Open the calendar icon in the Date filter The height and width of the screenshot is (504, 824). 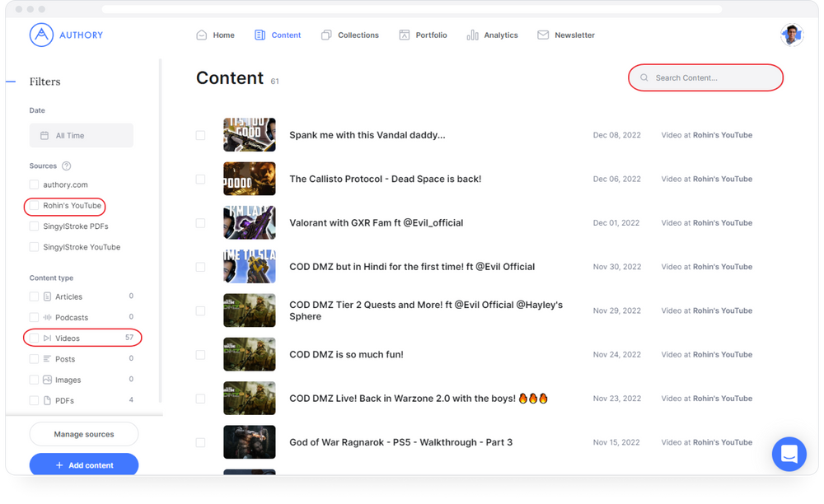(45, 135)
